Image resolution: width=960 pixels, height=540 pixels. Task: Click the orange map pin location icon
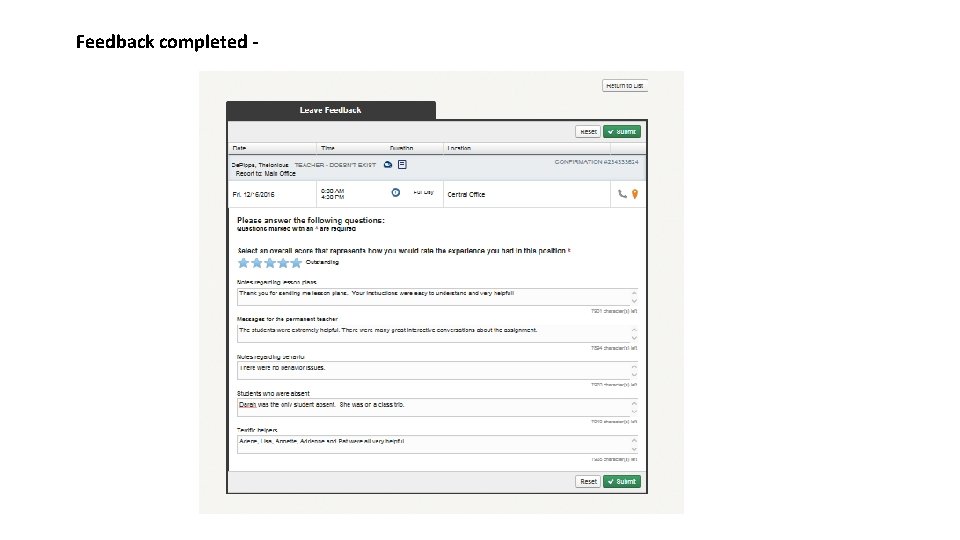(635, 194)
